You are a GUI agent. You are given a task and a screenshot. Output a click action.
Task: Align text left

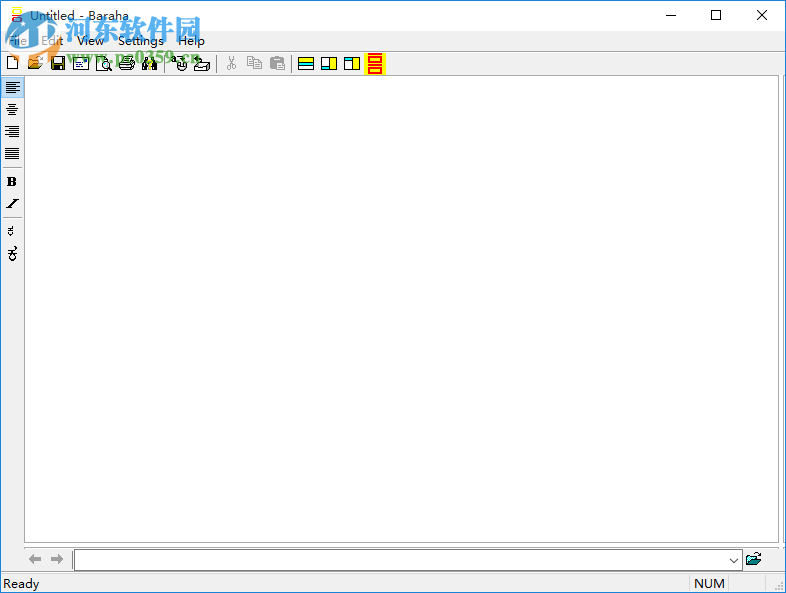click(x=12, y=87)
